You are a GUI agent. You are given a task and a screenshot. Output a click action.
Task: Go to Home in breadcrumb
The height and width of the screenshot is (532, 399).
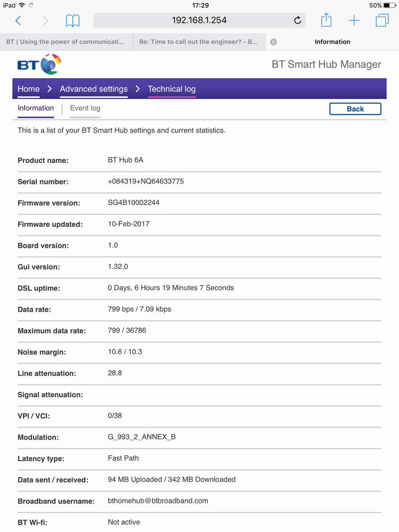[29, 89]
